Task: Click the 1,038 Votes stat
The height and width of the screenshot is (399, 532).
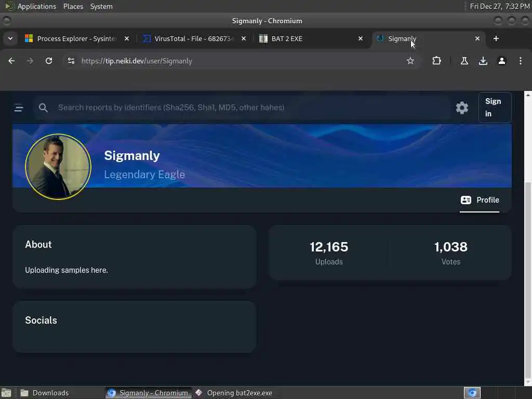Action: coord(450,253)
